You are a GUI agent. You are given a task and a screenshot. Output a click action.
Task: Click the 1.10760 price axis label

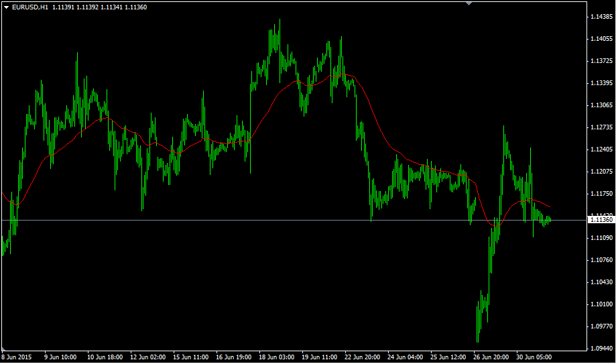click(x=601, y=260)
